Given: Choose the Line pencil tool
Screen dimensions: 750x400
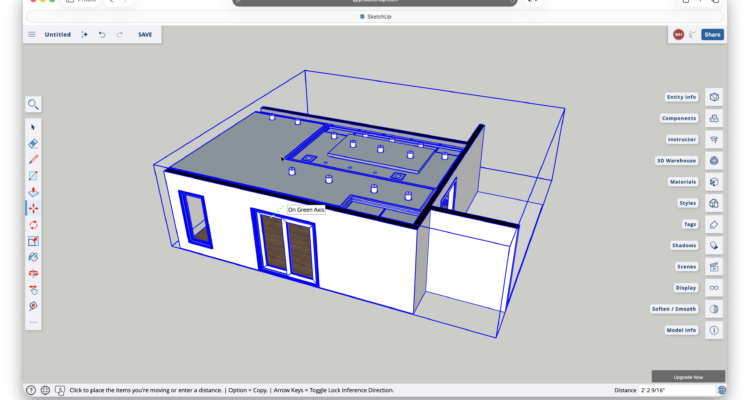Looking at the screenshot, I should (x=33, y=160).
